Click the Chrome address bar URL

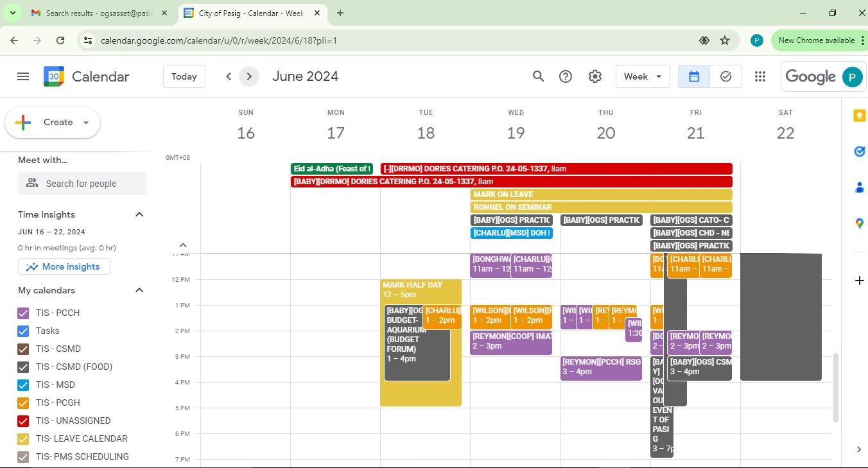click(x=219, y=40)
